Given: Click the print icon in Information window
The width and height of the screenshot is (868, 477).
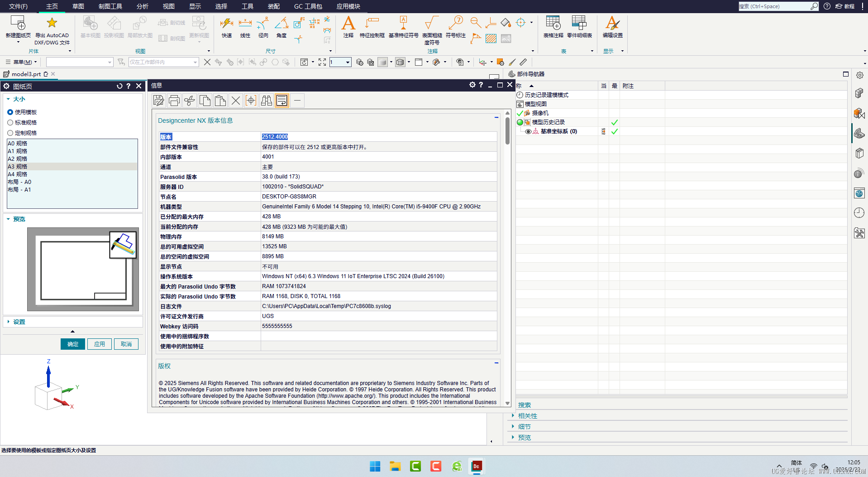Looking at the screenshot, I should pyautogui.click(x=174, y=101).
